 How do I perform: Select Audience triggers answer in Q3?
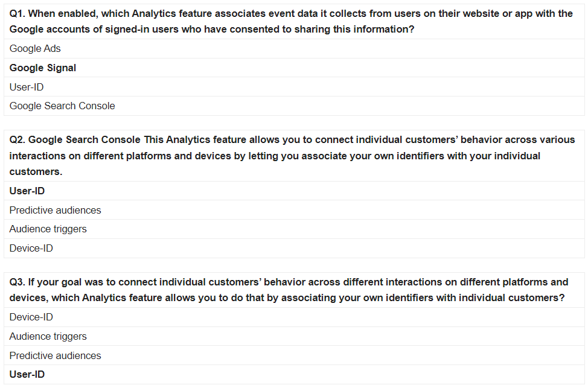(x=48, y=337)
